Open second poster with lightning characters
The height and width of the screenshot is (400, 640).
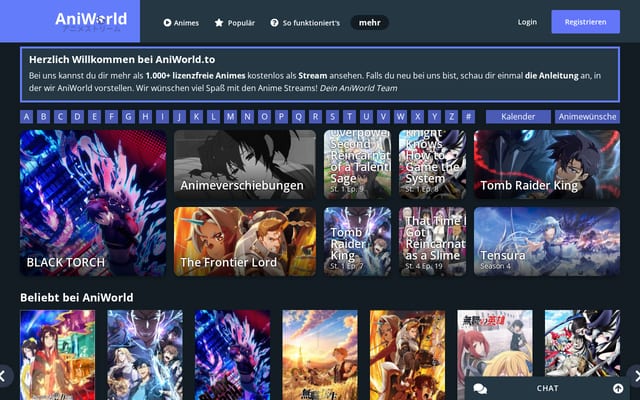pos(145,355)
